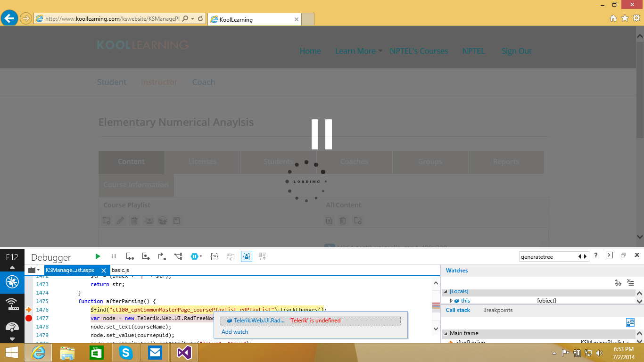Image resolution: width=644 pixels, height=362 pixels.
Task: Select the KSManage...ist.aspx tab
Action: point(70,270)
